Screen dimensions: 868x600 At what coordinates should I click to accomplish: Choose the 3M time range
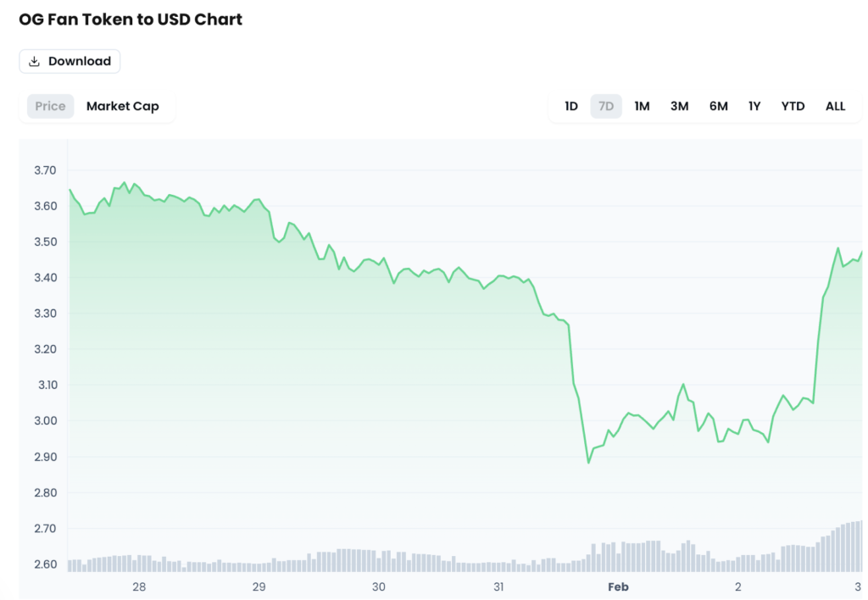click(x=679, y=106)
